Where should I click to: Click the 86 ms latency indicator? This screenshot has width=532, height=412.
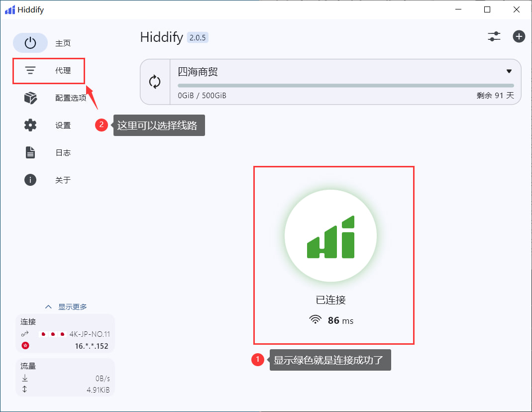coord(331,320)
